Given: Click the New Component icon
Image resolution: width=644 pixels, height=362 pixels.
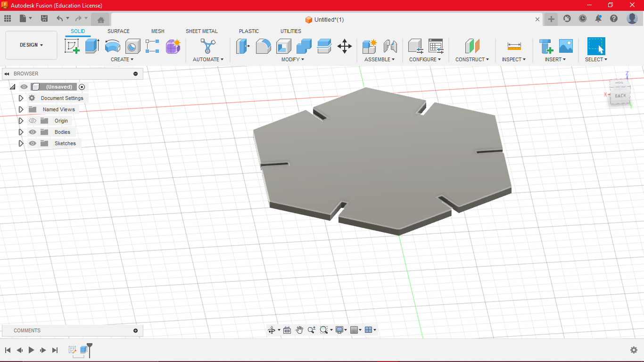Looking at the screenshot, I should pos(370,46).
